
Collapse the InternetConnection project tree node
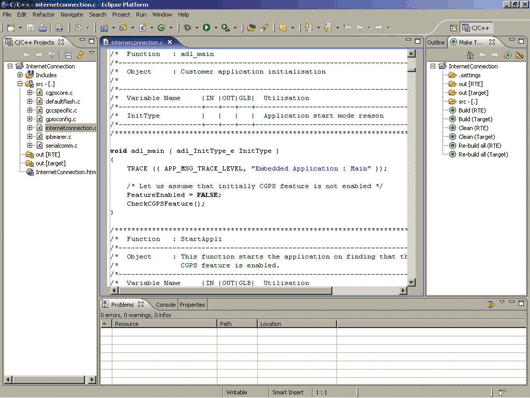coord(10,66)
